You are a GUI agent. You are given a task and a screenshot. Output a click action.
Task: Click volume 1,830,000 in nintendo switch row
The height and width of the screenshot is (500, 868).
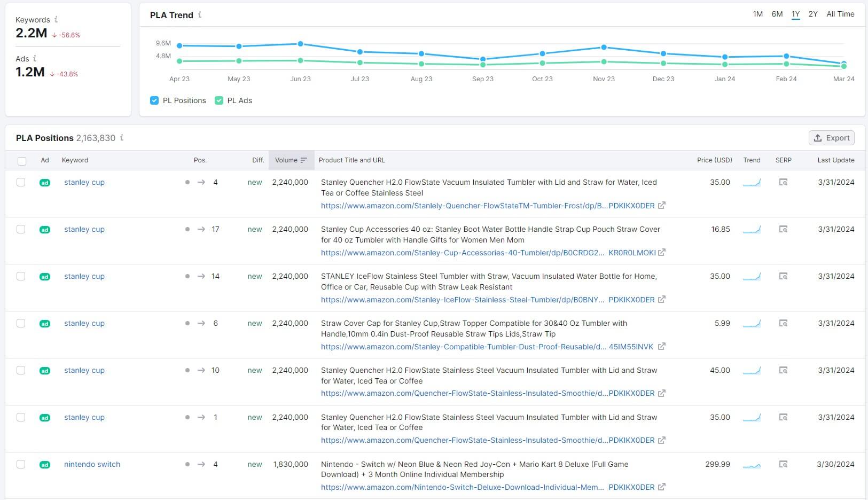click(291, 464)
